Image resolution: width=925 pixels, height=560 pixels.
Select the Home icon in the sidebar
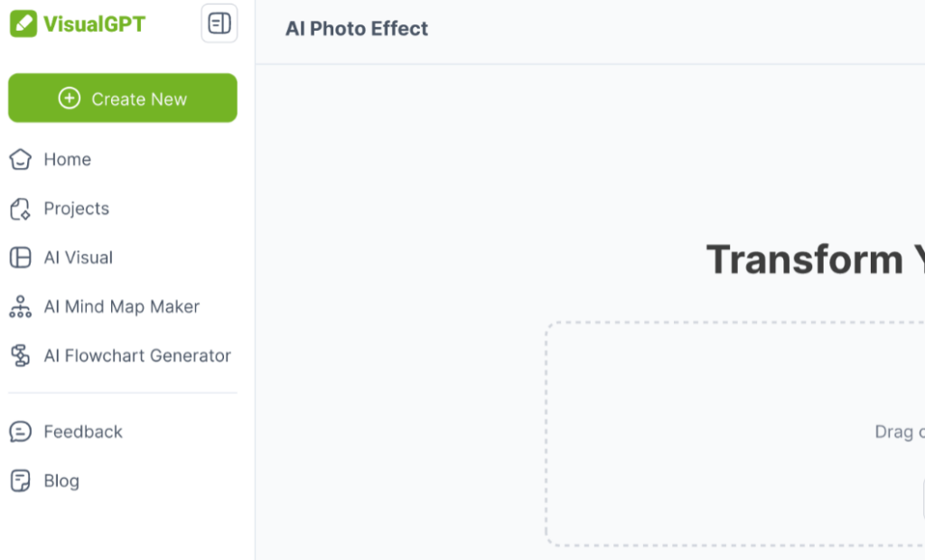point(18,159)
